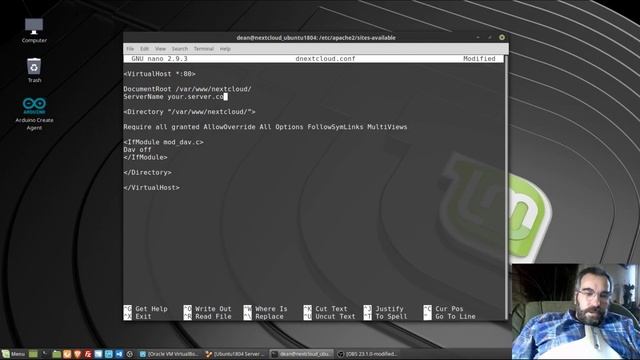Viewport: 640px width, 360px height.
Task: Click 'Cut Text' nano shortcut
Action: (331, 309)
